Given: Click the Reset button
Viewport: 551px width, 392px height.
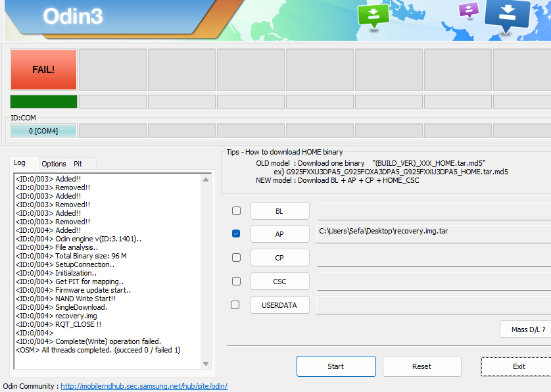Looking at the screenshot, I should coord(421,366).
